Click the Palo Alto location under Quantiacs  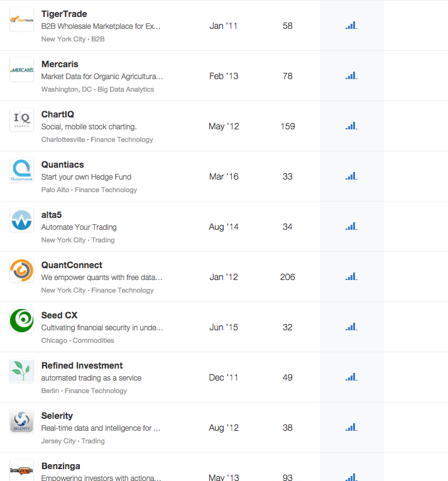55,190
